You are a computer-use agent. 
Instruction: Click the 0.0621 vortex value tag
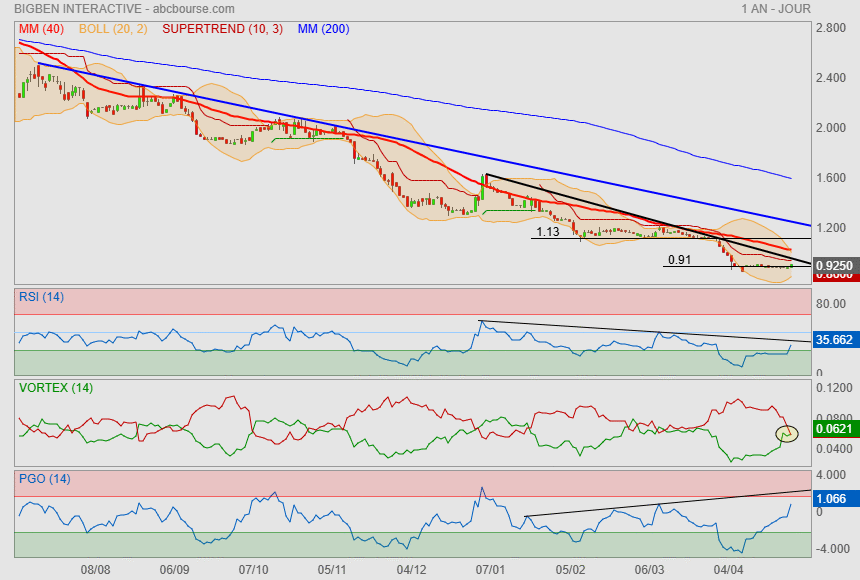pyautogui.click(x=834, y=430)
